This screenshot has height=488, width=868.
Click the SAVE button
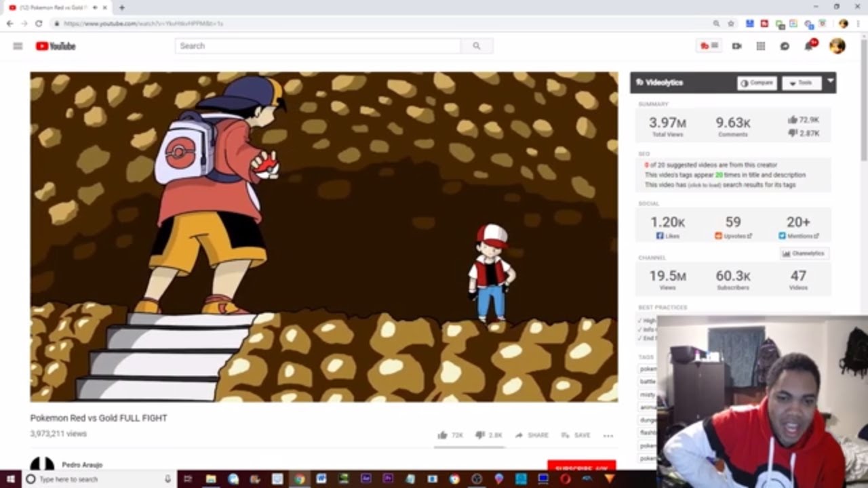(576, 435)
